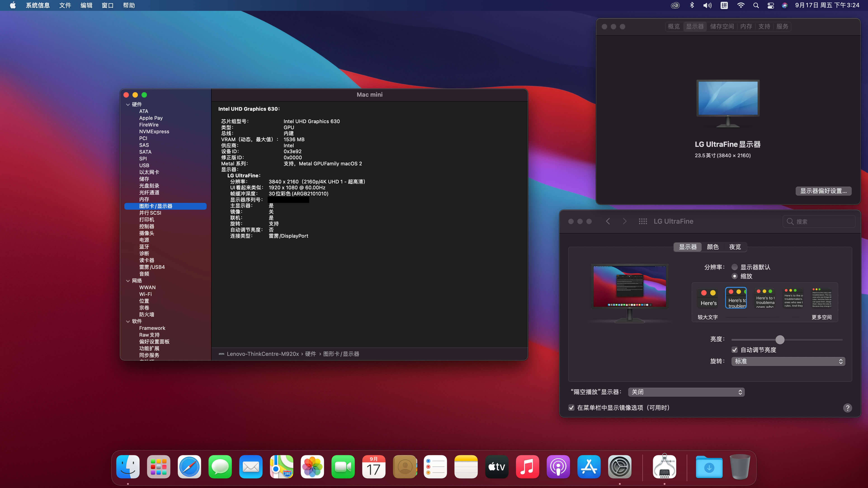Open Podcasts app in the Dock
This screenshot has height=488, width=868.
tap(558, 467)
